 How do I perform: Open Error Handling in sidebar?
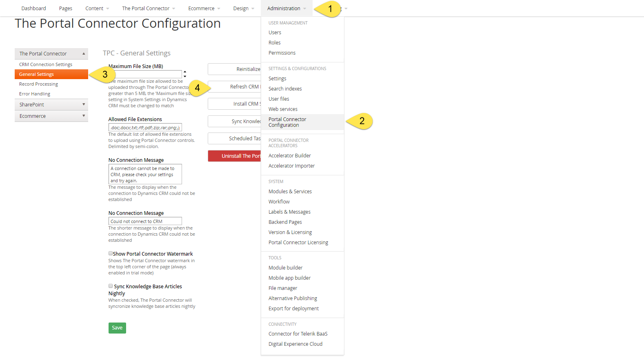pyautogui.click(x=35, y=94)
